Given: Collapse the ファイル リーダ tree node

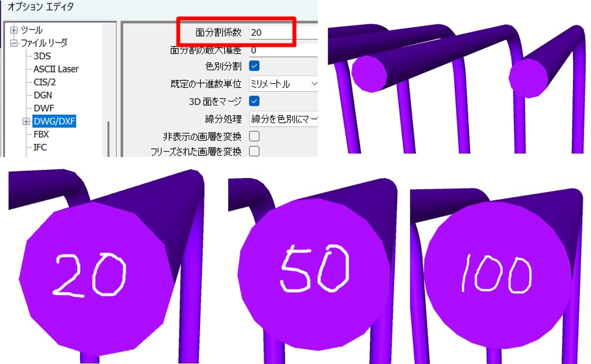Looking at the screenshot, I should (14, 43).
